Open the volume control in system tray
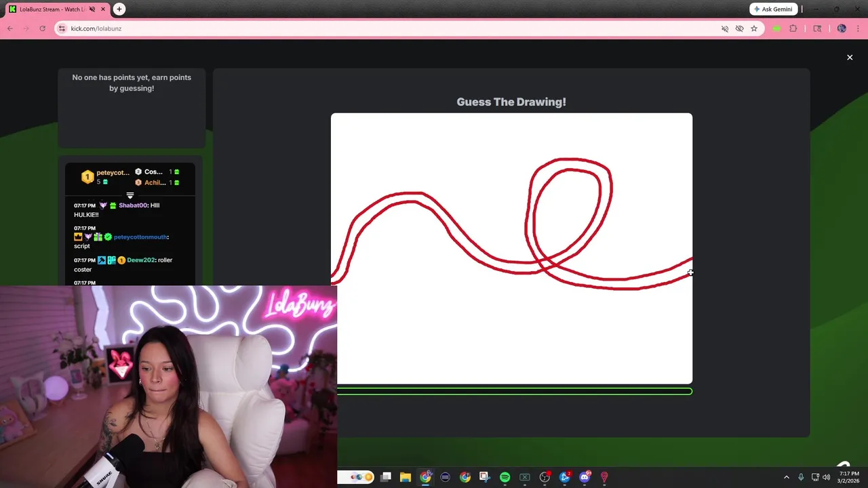This screenshot has width=868, height=488. [x=826, y=477]
